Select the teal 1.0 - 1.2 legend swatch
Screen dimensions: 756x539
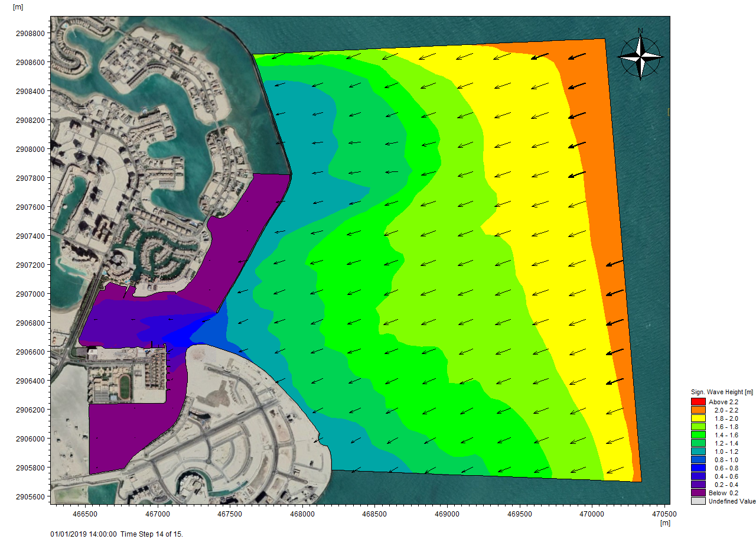click(x=698, y=452)
